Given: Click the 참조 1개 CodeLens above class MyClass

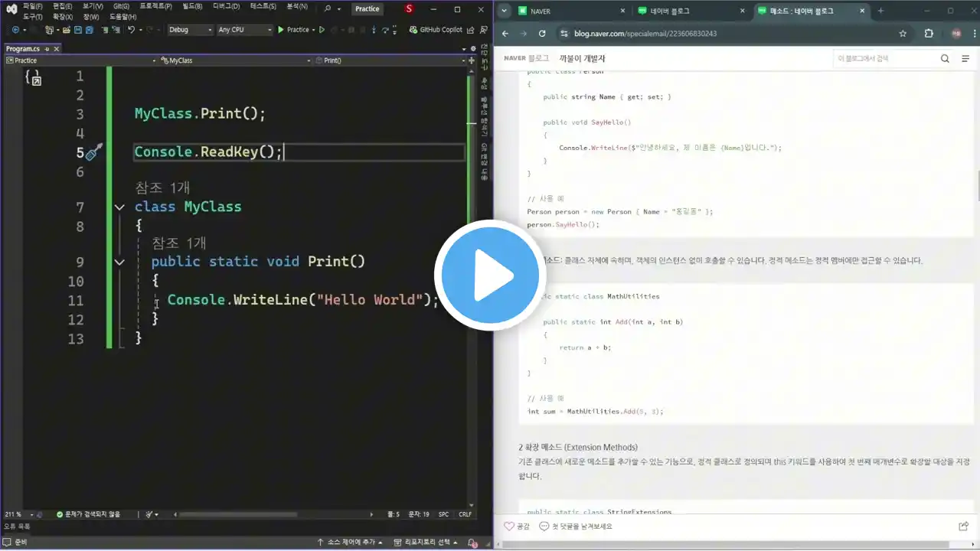Looking at the screenshot, I should tap(162, 187).
